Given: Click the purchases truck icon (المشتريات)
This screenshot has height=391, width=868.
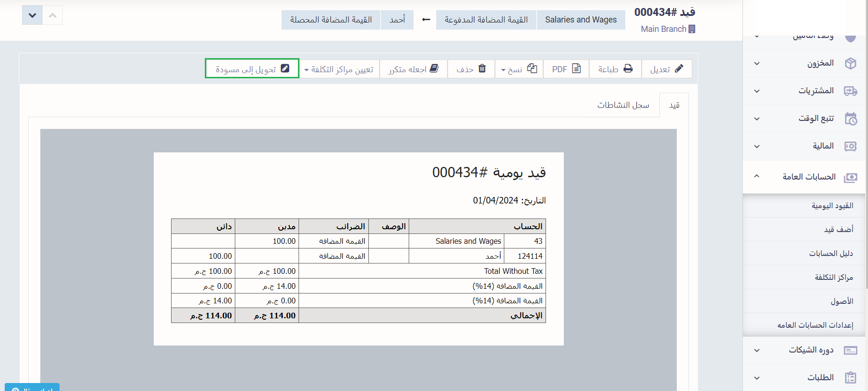Looking at the screenshot, I should click(x=850, y=91).
